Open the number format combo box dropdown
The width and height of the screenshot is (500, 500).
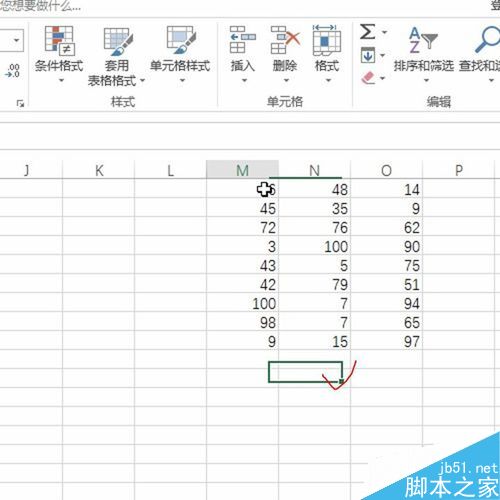pos(16,41)
